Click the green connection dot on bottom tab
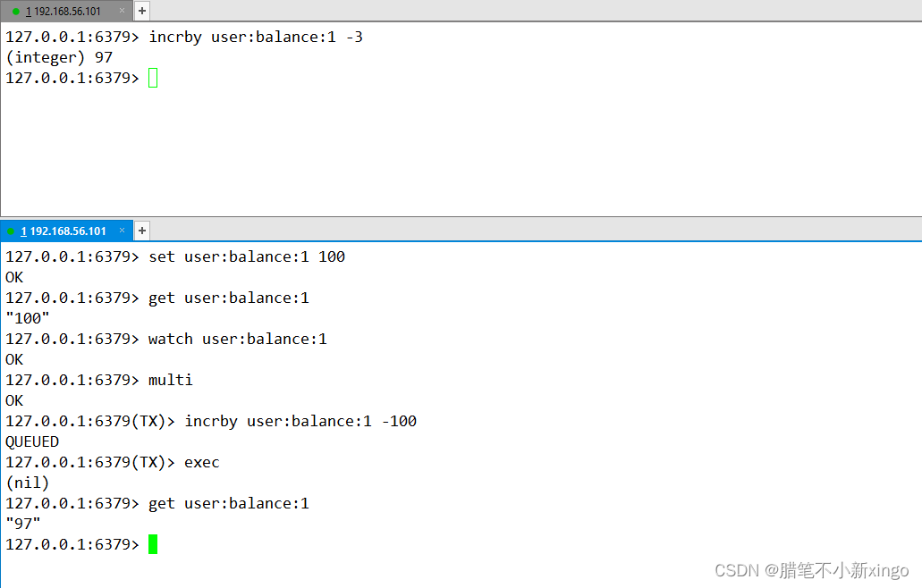Screen dimensions: 922x588 (11, 231)
